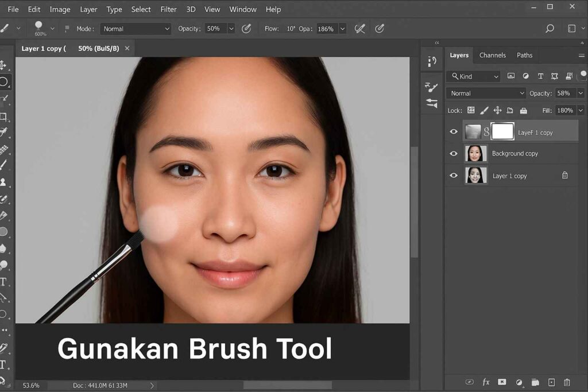Select the Brush tool in toolbar
Viewport: 588px width, 392px height.
pos(3,165)
